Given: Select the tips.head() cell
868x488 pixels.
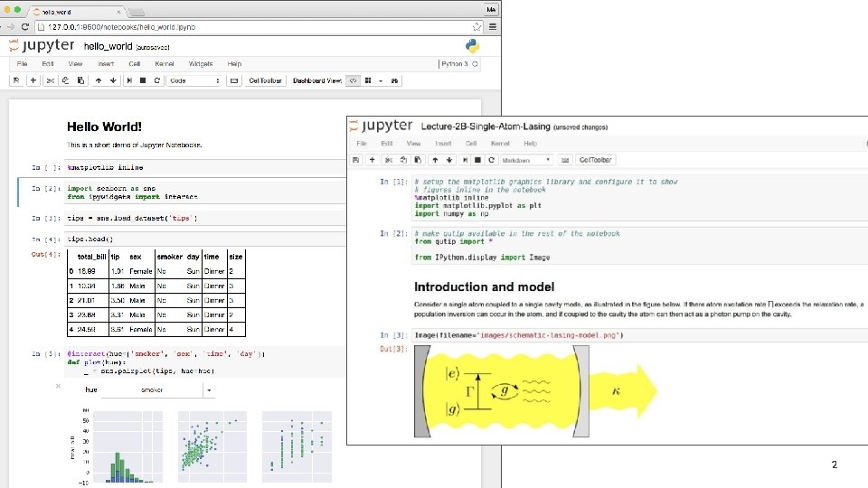Looking at the screenshot, I should pos(205,239).
